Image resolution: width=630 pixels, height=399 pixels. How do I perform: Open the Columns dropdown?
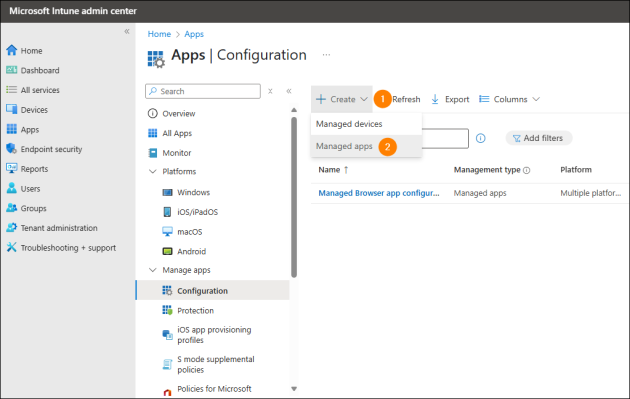[509, 99]
